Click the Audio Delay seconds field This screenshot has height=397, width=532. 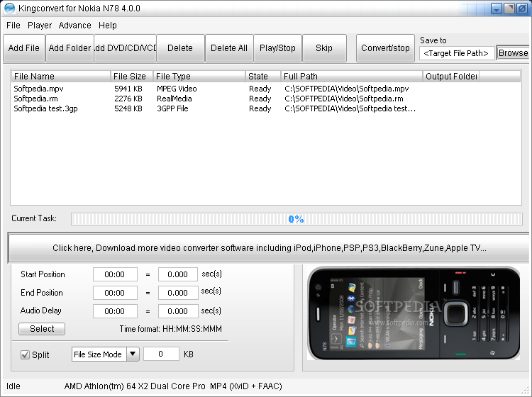click(x=178, y=311)
